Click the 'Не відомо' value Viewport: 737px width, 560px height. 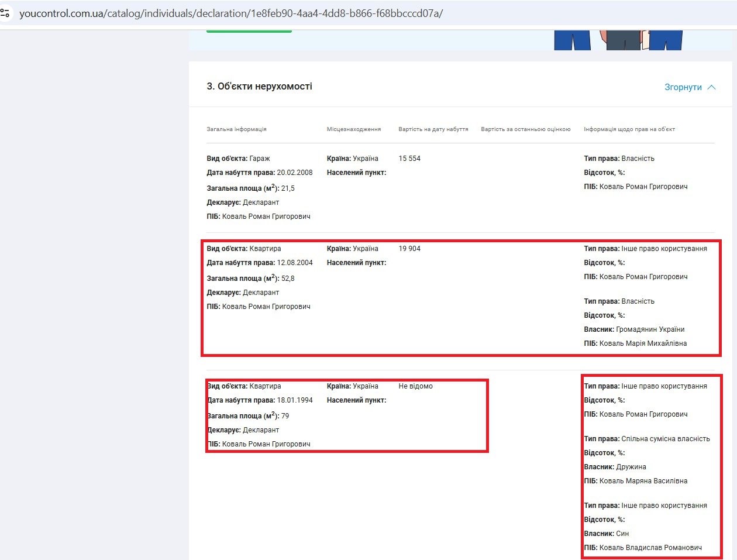(415, 386)
